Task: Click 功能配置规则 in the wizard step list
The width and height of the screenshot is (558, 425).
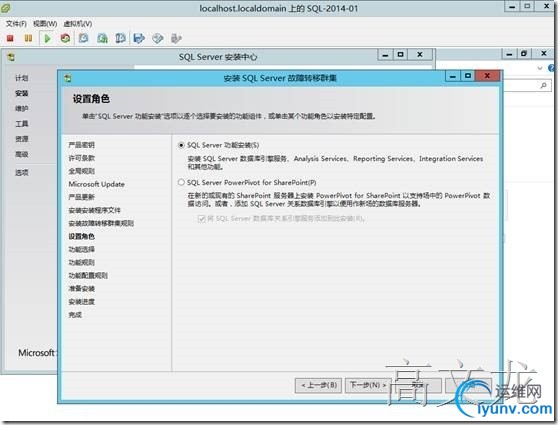Action: pos(88,276)
